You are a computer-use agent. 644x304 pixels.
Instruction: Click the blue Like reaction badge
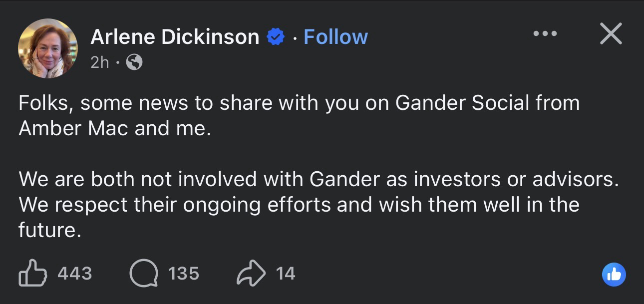614,274
